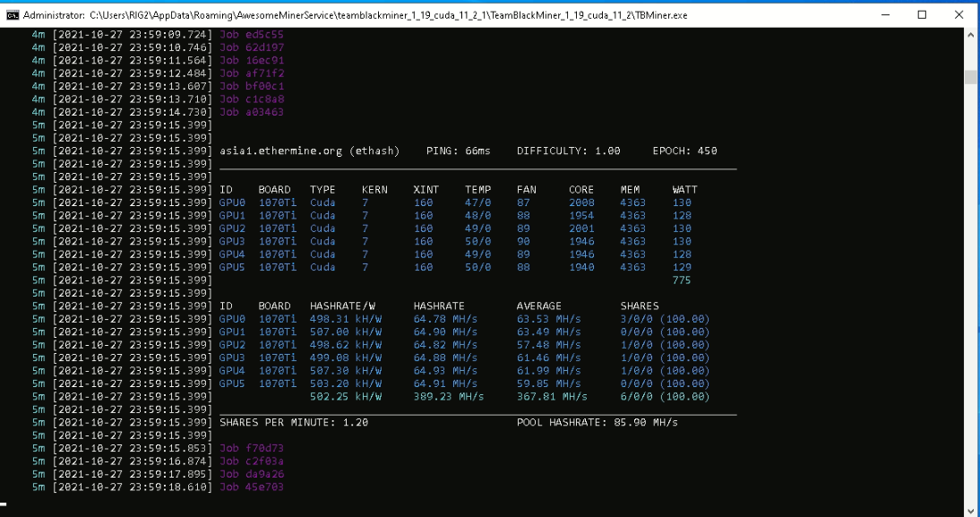Click total hashrate '389.23 MH/s'
This screenshot has width=980, height=517.
[x=448, y=396]
